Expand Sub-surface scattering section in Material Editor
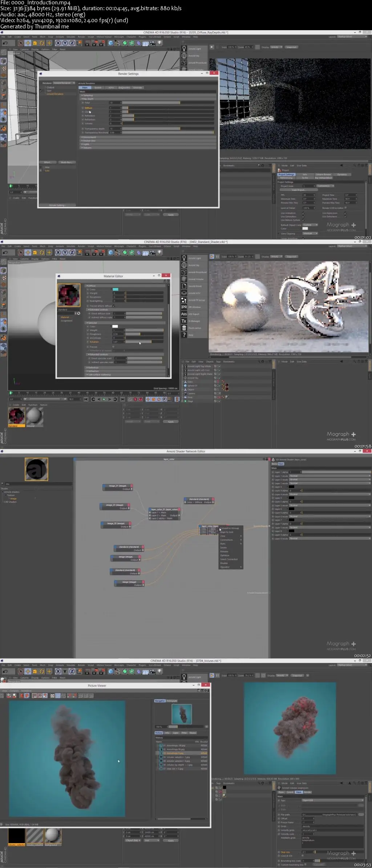The image size is (372, 868). [126, 375]
